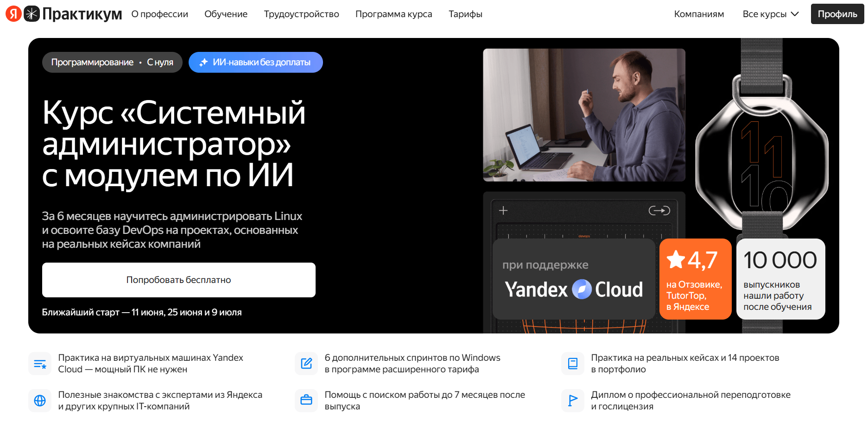Open the 'Профиль' button
This screenshot has width=868, height=421.
click(x=837, y=14)
